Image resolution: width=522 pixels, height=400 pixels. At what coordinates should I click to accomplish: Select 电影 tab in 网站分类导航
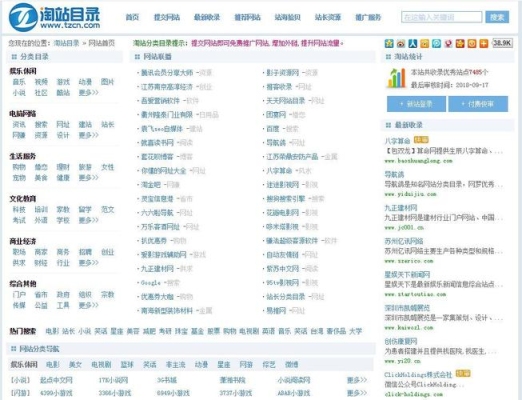click(52, 364)
